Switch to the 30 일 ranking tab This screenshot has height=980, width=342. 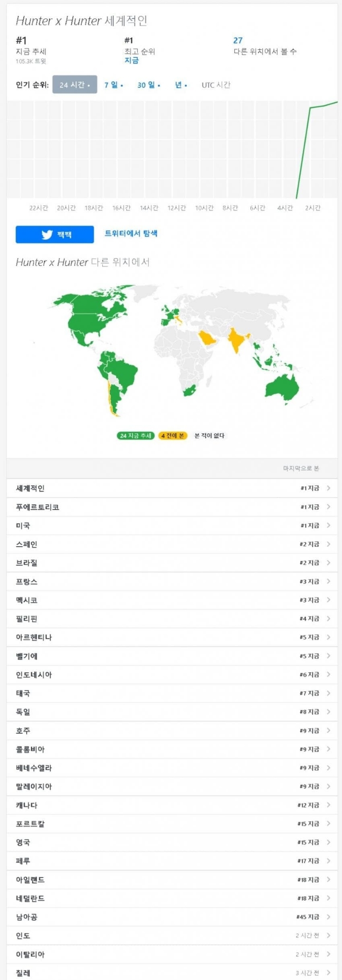click(x=149, y=85)
